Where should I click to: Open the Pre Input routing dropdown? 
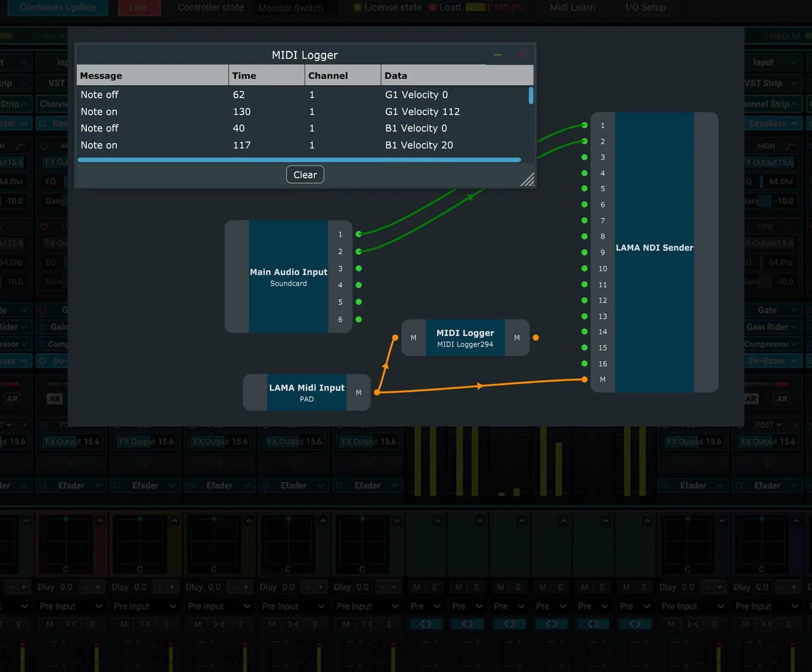pos(71,606)
